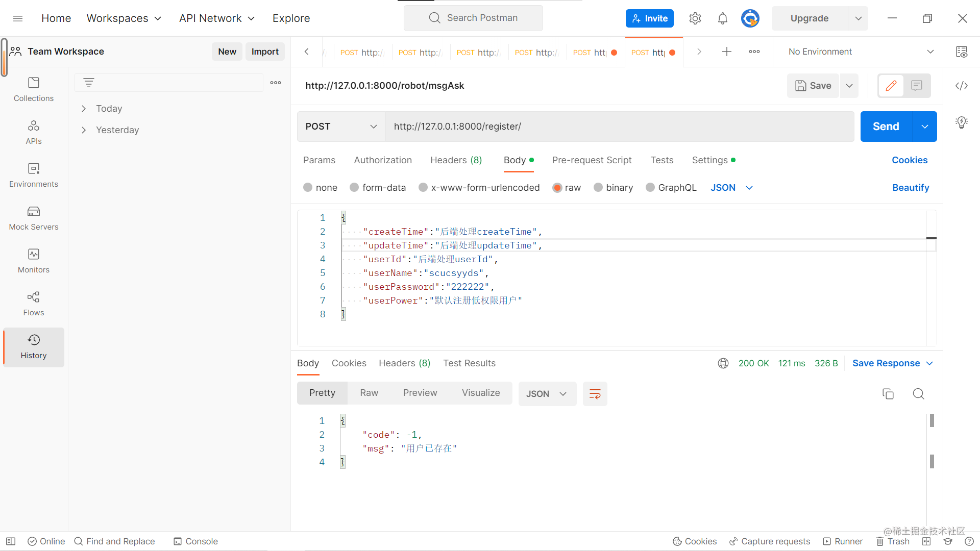Viewport: 980px width, 551px height.
Task: Expand the Today history group
Action: (84, 109)
